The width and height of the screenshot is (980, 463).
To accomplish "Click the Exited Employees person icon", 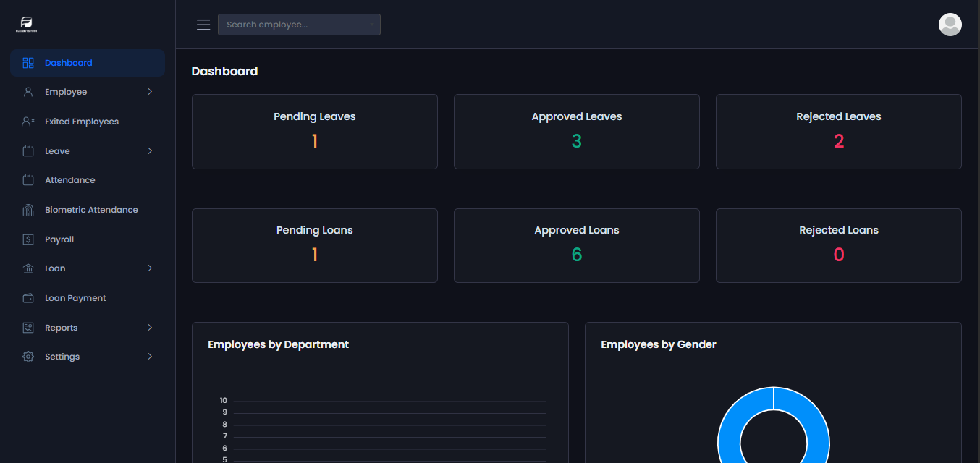I will tap(28, 122).
